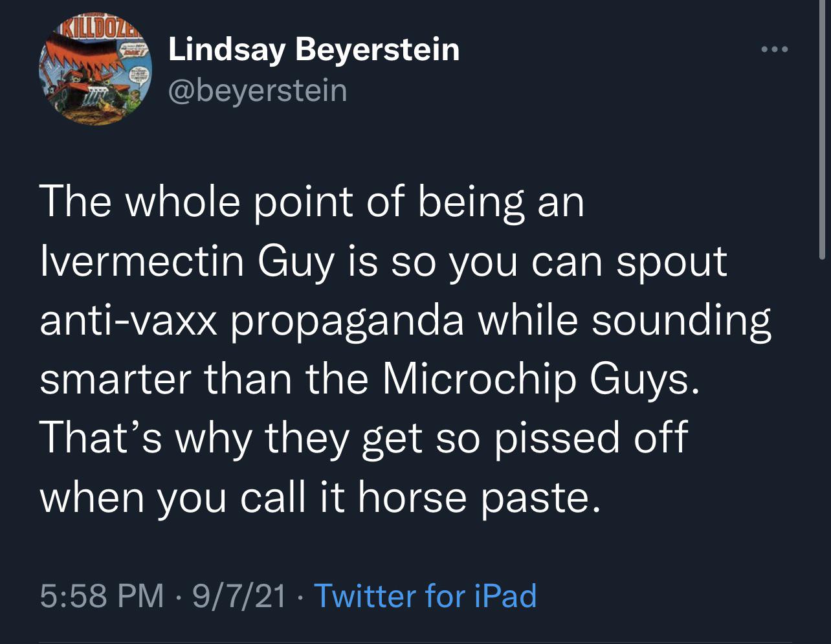Click the vertical scrollbar thumb on right edge
Viewport: 831px width, 644px height.
[x=822, y=129]
